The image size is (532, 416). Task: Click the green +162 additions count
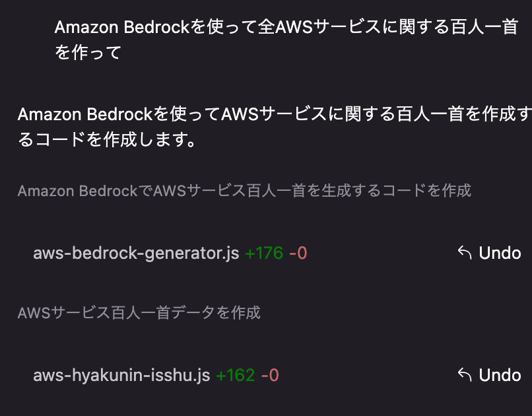point(236,375)
